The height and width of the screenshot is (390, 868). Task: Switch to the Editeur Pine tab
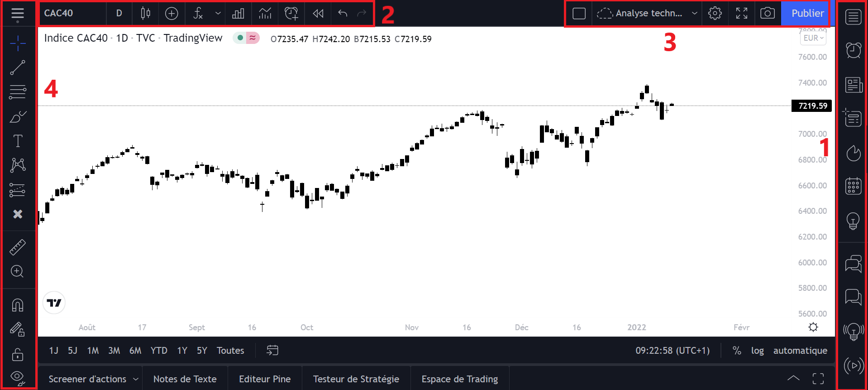click(265, 379)
